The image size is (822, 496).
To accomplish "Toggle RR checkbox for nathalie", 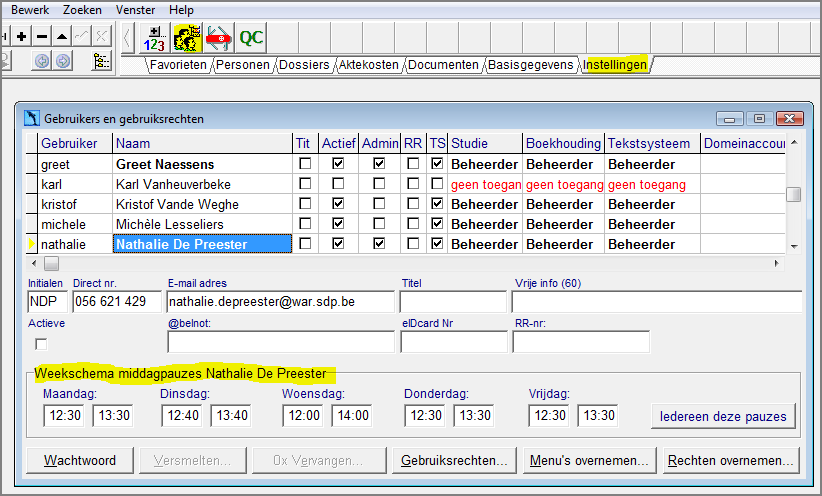I will point(413,243).
